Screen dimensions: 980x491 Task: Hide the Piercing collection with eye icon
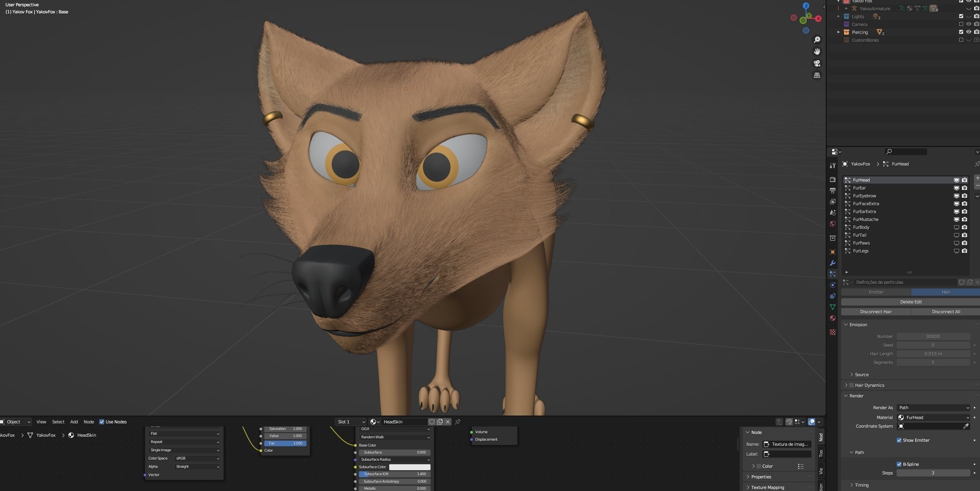point(969,32)
